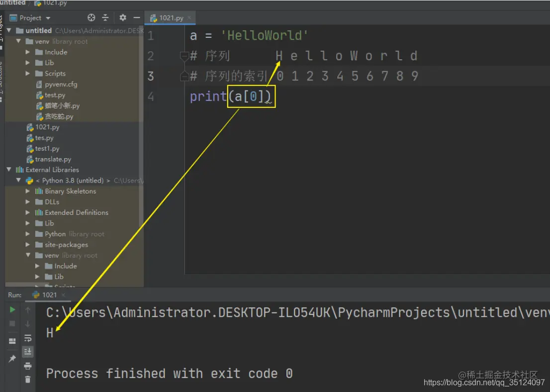Image resolution: width=550 pixels, height=392 pixels.
Task: Hide the Project tool window
Action: (137, 17)
